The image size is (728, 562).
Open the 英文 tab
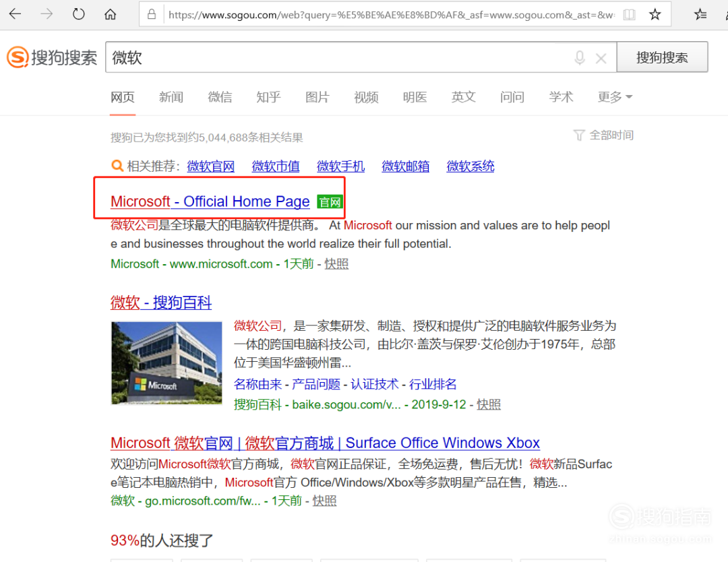coord(464,97)
